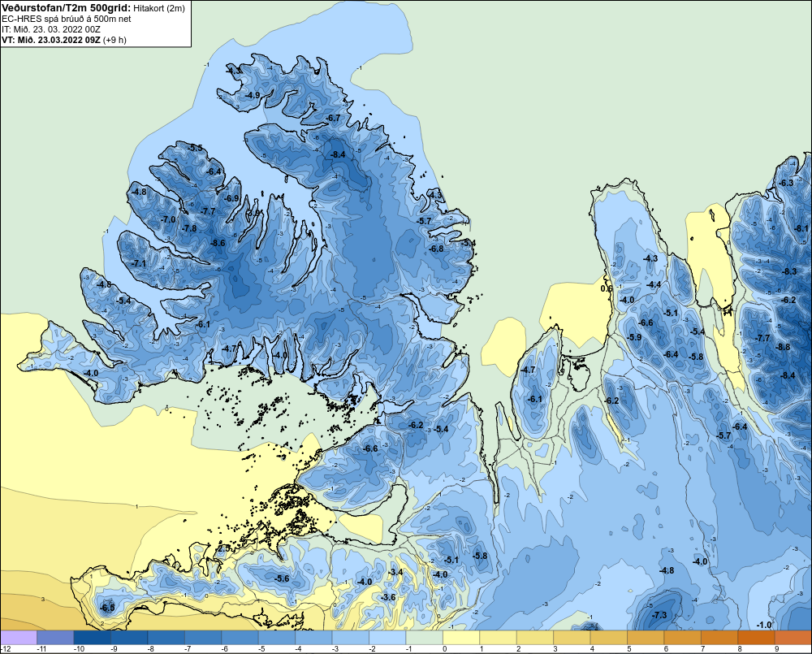Screen dimensions: 812x654
Task: Select the -5.5 temperature label
Action: [x=195, y=148]
